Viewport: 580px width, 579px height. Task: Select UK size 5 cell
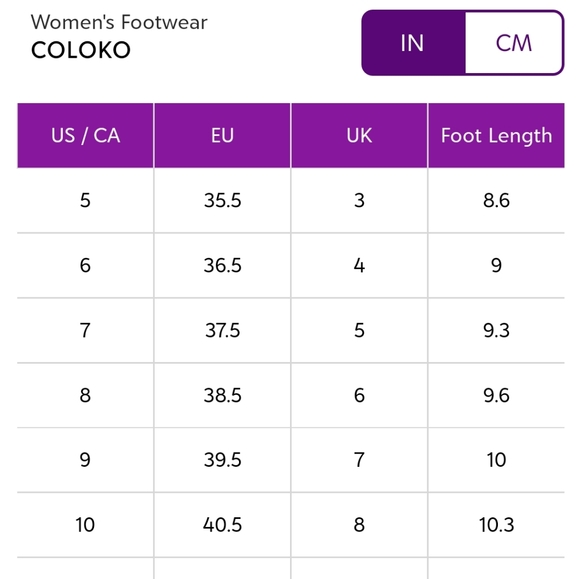[x=359, y=330]
